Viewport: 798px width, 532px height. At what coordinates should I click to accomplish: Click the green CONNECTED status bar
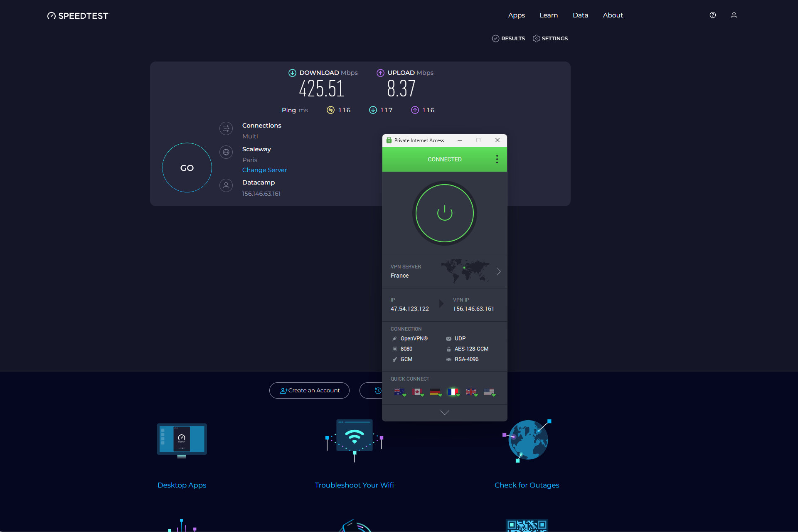click(x=445, y=159)
